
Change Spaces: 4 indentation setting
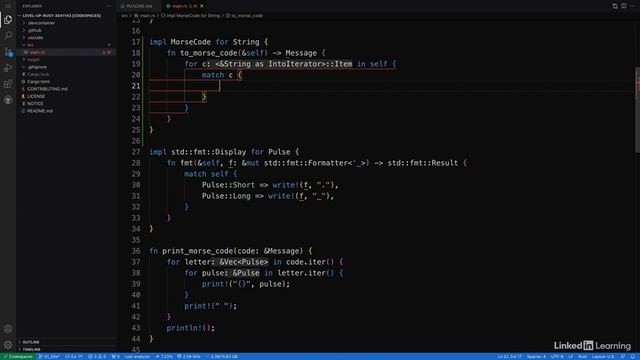(x=536, y=357)
